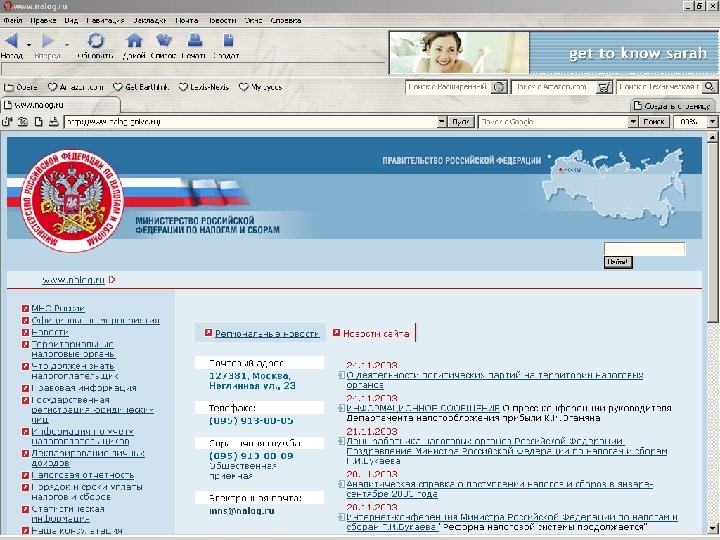Click the red icon beside Региональные новости
The width and height of the screenshot is (720, 540).
[208, 332]
